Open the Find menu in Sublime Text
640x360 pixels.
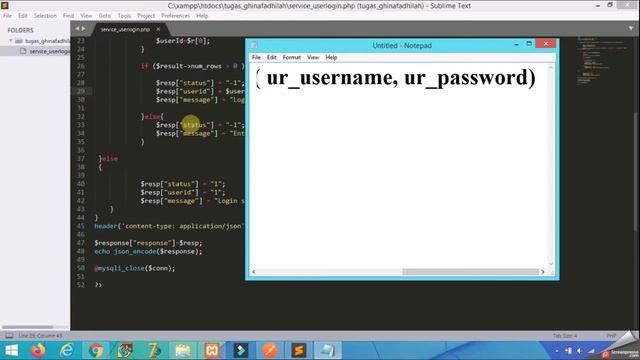[x=69, y=16]
